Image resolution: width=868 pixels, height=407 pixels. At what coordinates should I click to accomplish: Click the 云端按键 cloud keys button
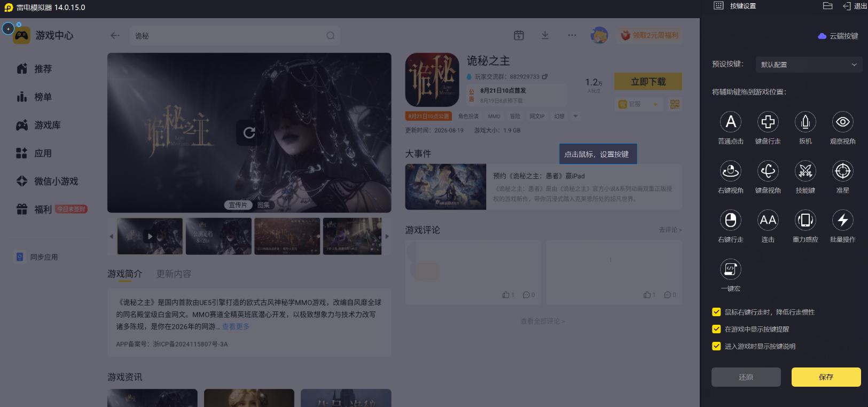[838, 36]
